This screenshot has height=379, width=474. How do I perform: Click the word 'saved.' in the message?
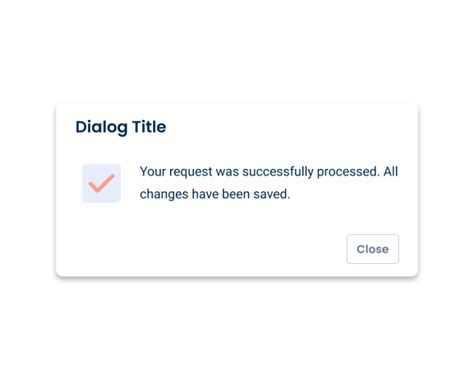tap(271, 194)
